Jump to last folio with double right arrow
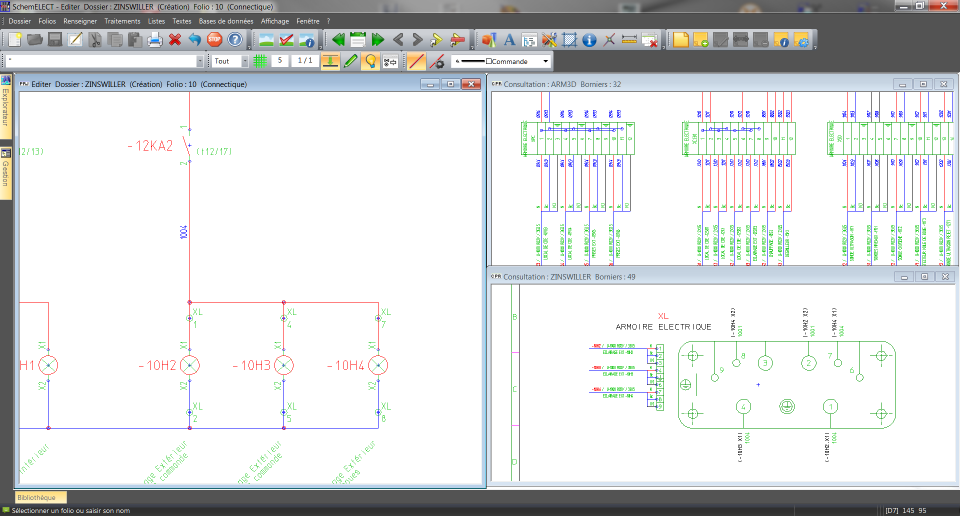 tap(378, 40)
